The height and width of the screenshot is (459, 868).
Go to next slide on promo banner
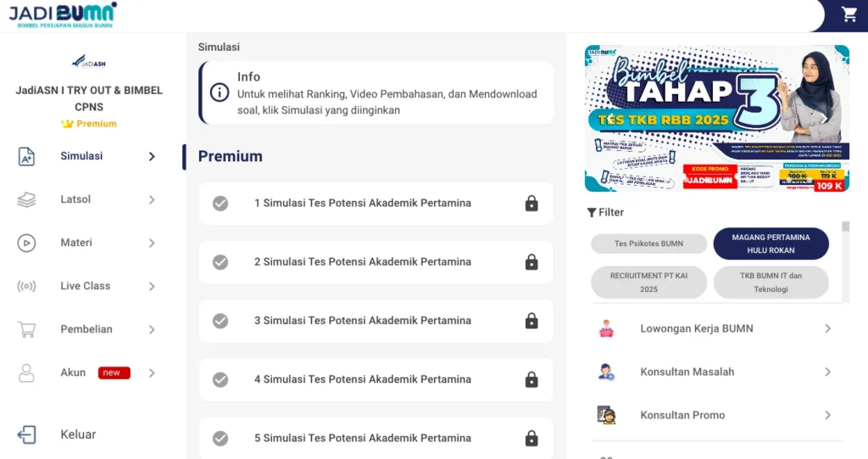[x=824, y=118]
